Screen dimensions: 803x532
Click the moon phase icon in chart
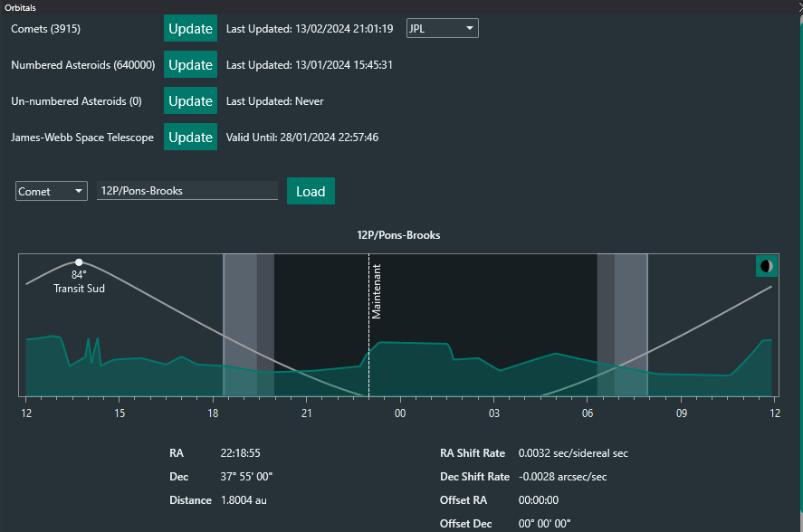click(766, 266)
